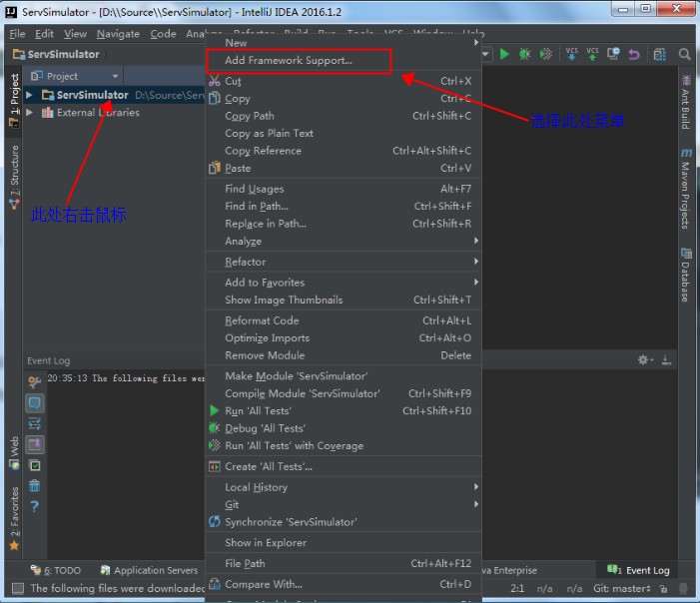The width and height of the screenshot is (700, 603).
Task: Hide the Event Log panel icon
Action: (x=666, y=359)
